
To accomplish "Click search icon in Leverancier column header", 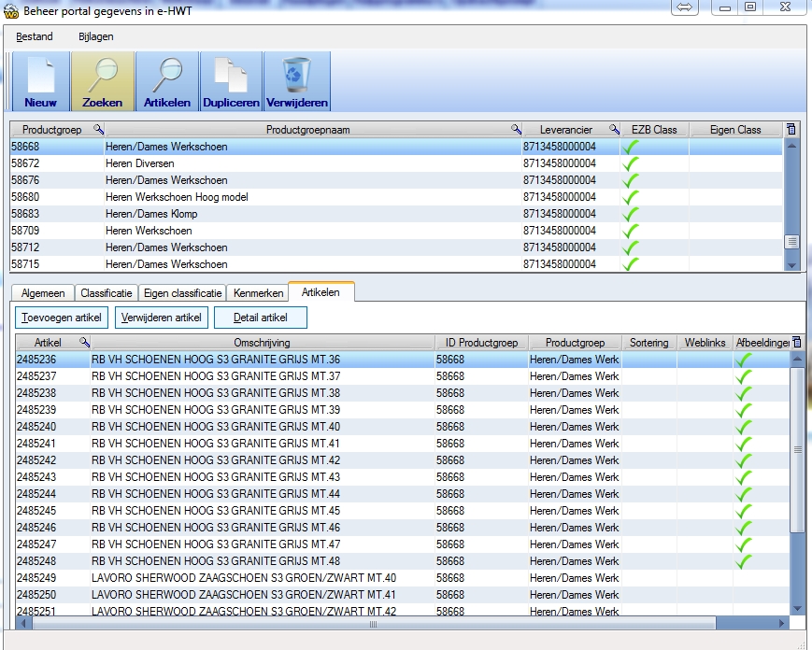I will click(614, 130).
